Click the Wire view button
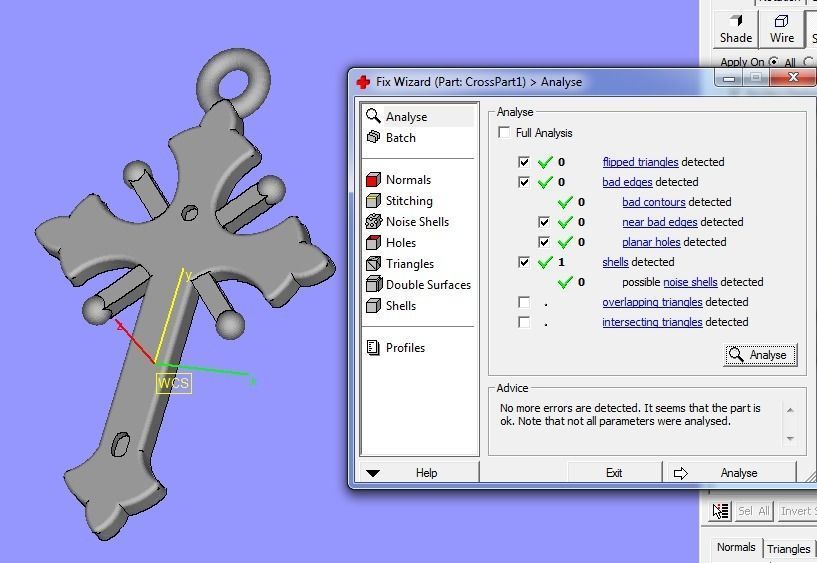817x563 pixels. [782, 29]
